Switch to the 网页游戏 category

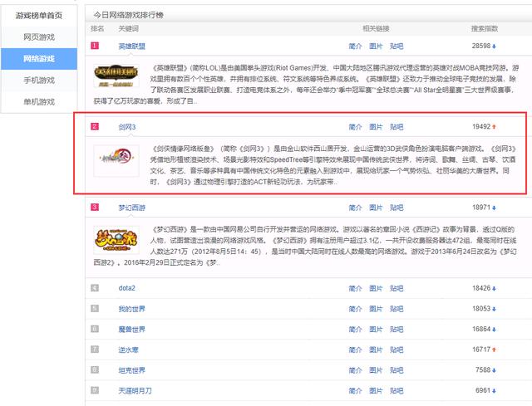coord(40,37)
